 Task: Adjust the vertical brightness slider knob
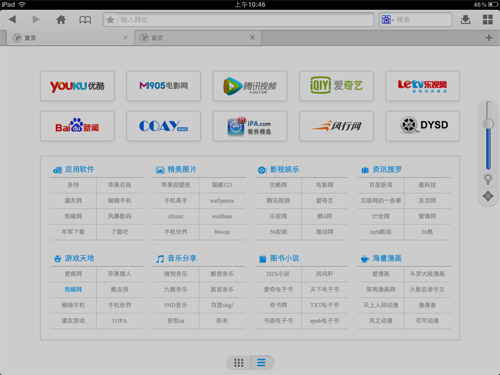(x=488, y=124)
